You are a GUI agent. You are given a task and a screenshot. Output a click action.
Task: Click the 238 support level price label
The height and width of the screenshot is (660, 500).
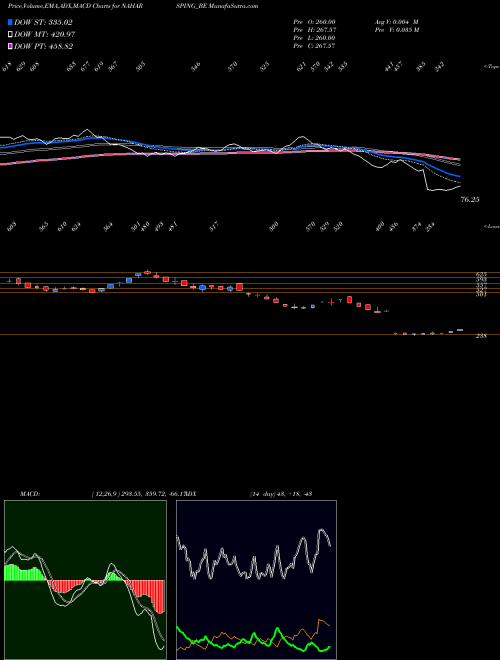tap(481, 336)
